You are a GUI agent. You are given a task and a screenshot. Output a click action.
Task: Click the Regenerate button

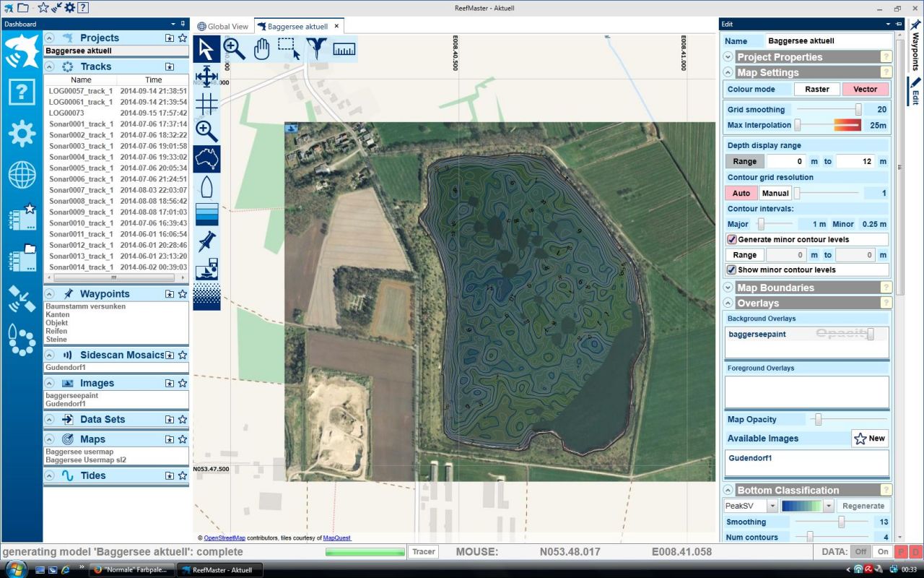click(x=863, y=506)
